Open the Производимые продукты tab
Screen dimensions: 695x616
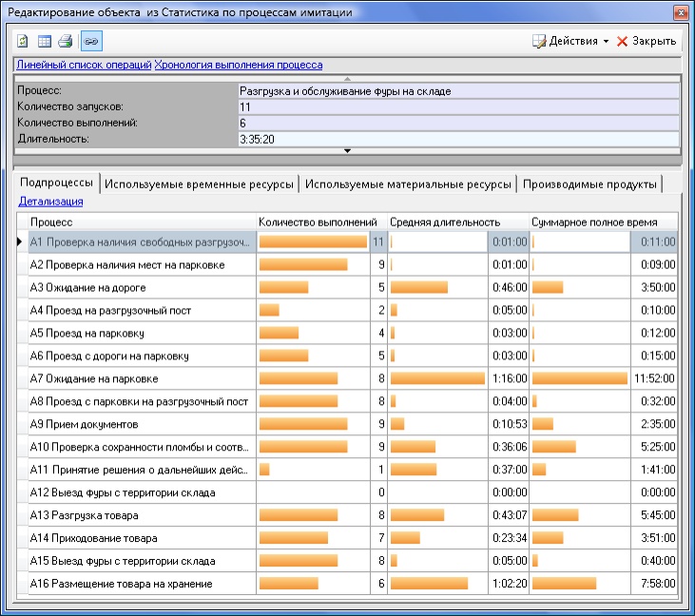pyautogui.click(x=589, y=183)
